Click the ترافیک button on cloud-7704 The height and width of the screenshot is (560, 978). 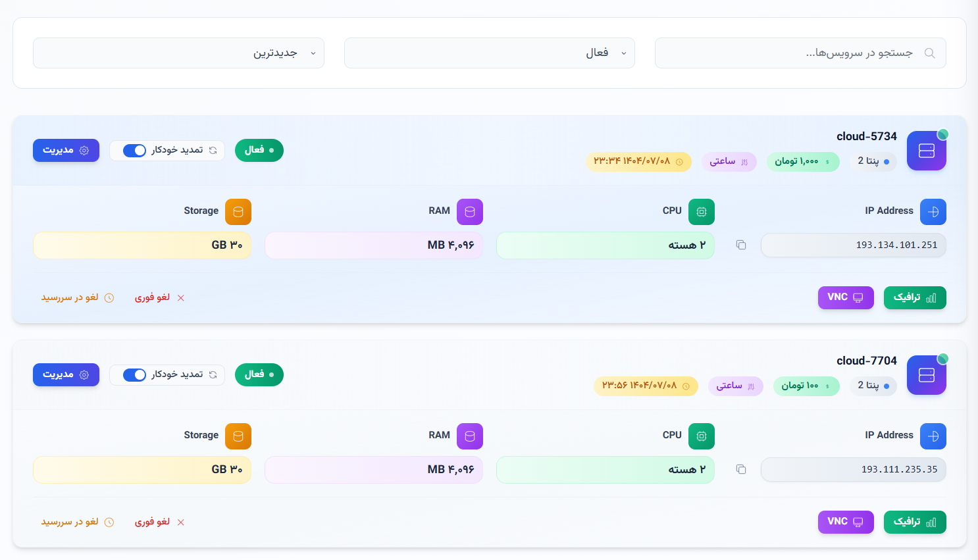(915, 522)
